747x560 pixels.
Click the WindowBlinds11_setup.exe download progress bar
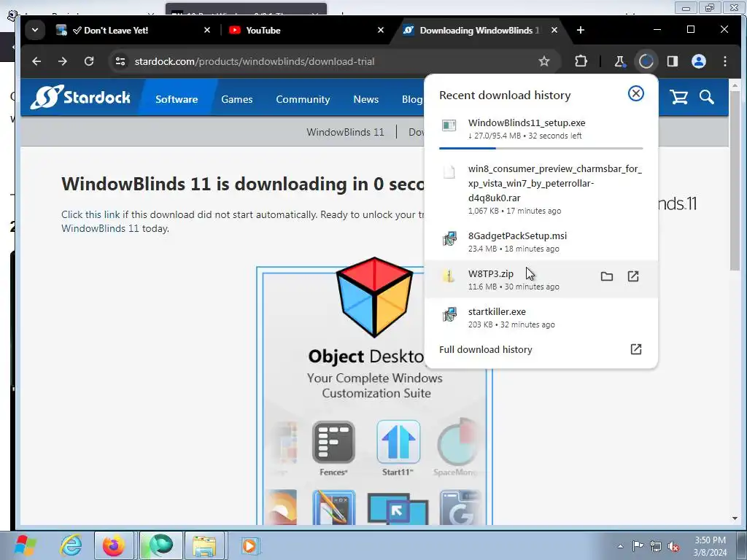tap(541, 148)
